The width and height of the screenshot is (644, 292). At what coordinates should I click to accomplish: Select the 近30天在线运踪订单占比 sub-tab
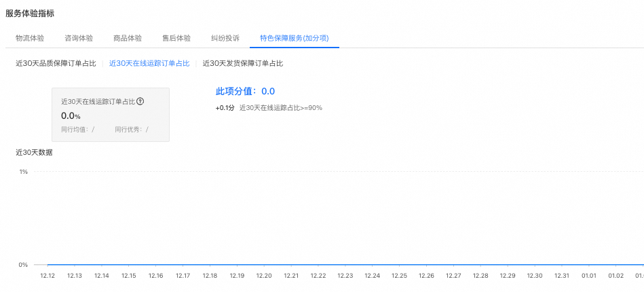tap(149, 63)
